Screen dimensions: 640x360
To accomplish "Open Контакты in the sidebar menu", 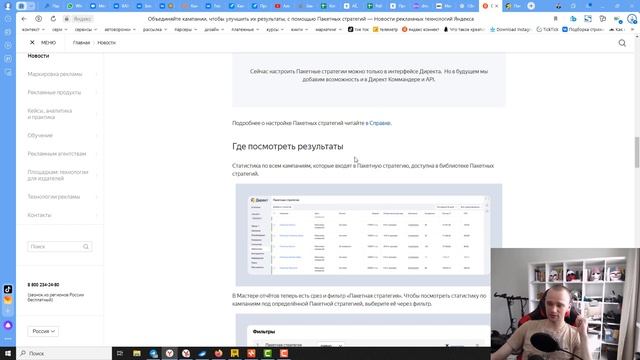I will pyautogui.click(x=39, y=215).
